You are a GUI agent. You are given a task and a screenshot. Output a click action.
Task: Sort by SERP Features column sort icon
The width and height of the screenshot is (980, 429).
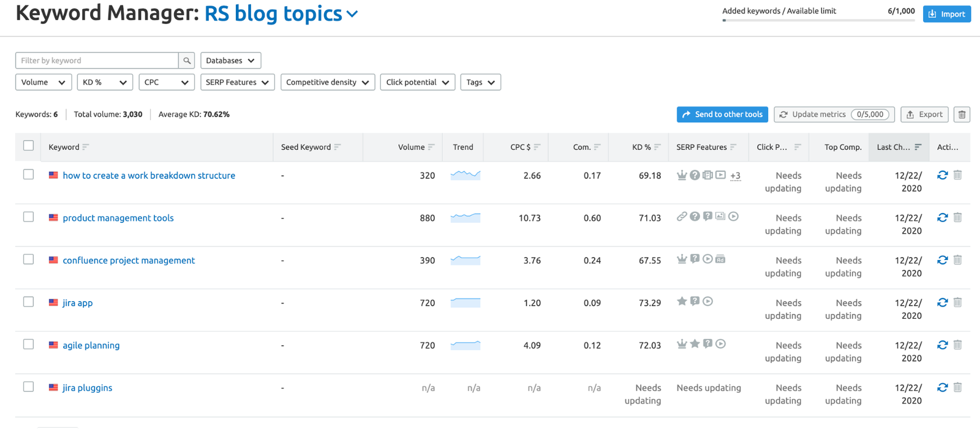pos(733,147)
